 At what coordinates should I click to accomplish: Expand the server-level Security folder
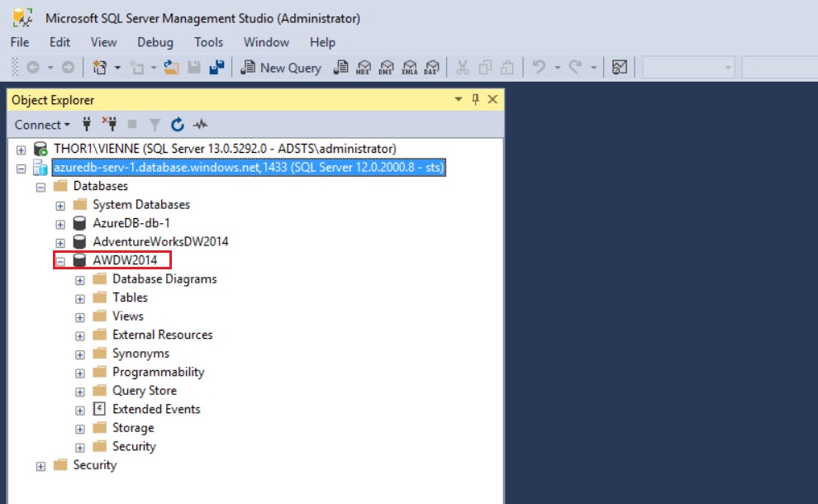pyautogui.click(x=40, y=467)
